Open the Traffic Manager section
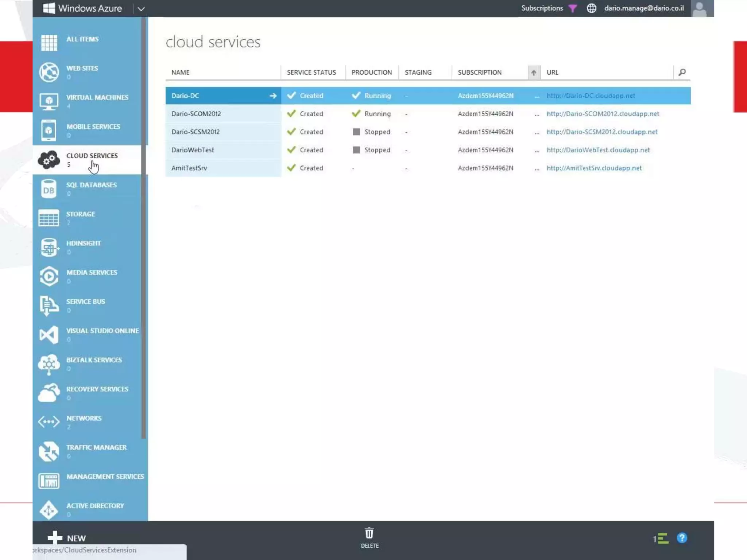 pyautogui.click(x=96, y=448)
